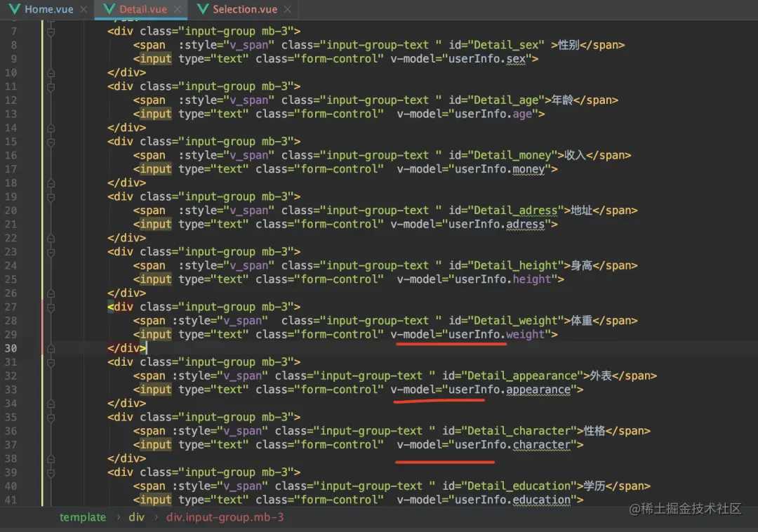Click the 性别 label text on line 8

(568, 45)
